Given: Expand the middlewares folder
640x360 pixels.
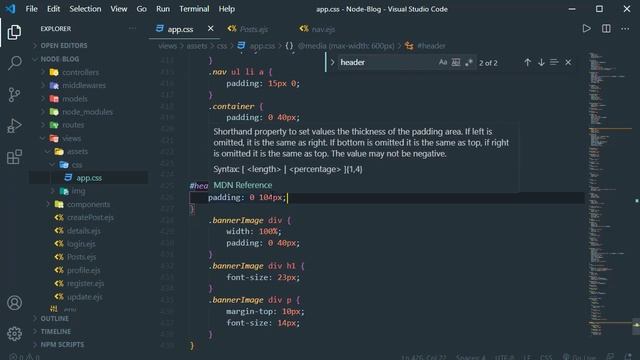Looking at the screenshot, I should click(x=84, y=85).
